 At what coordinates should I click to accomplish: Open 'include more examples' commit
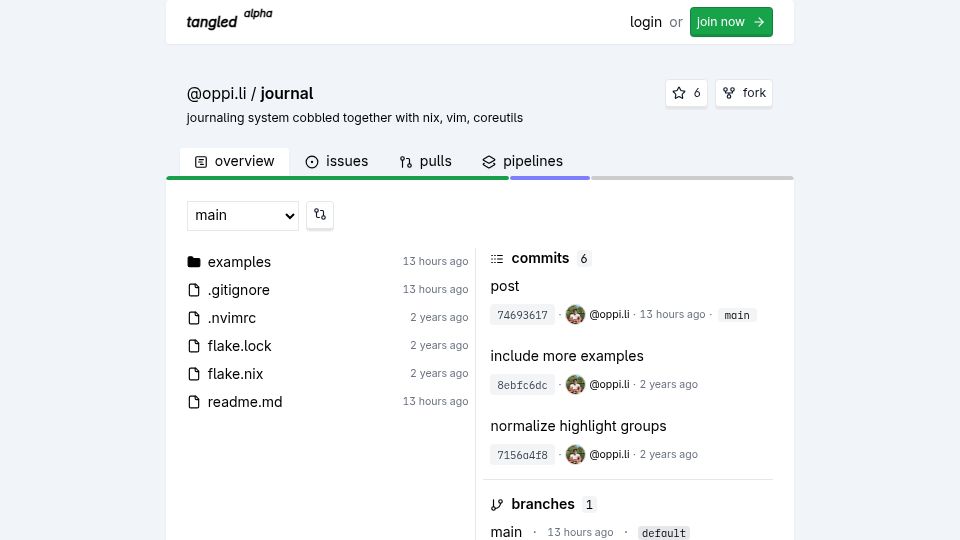(x=567, y=356)
